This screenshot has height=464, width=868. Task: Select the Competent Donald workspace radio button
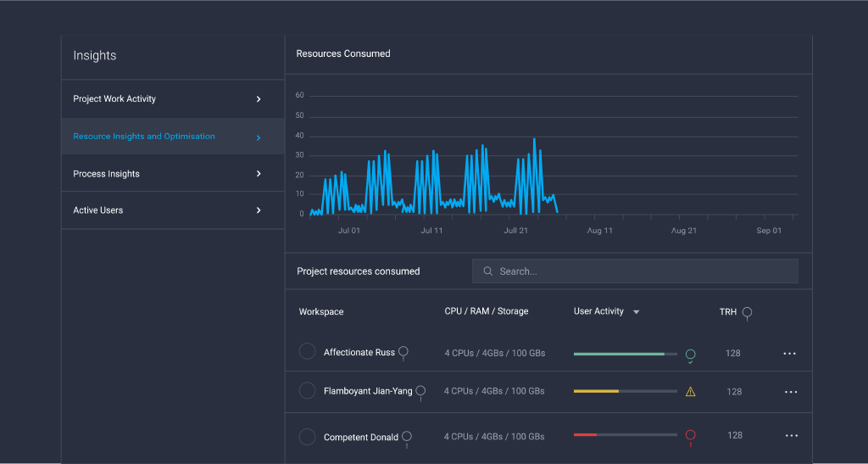pyautogui.click(x=308, y=437)
